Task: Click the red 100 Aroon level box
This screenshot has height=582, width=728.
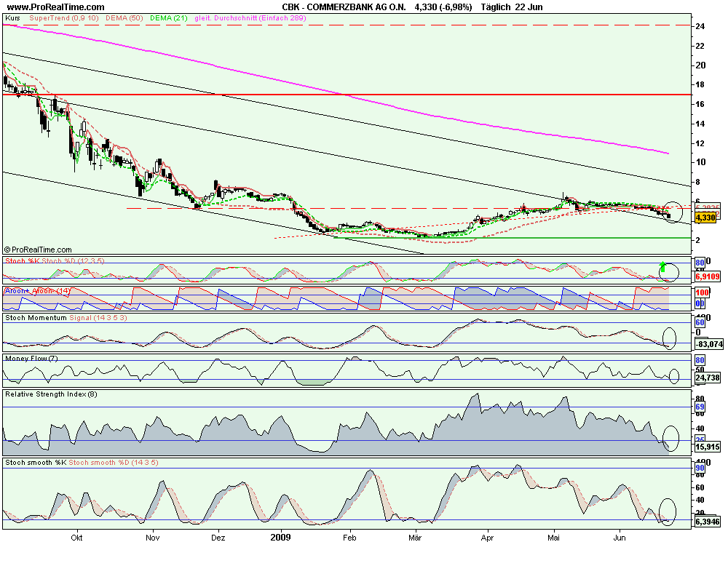Action: tap(702, 293)
